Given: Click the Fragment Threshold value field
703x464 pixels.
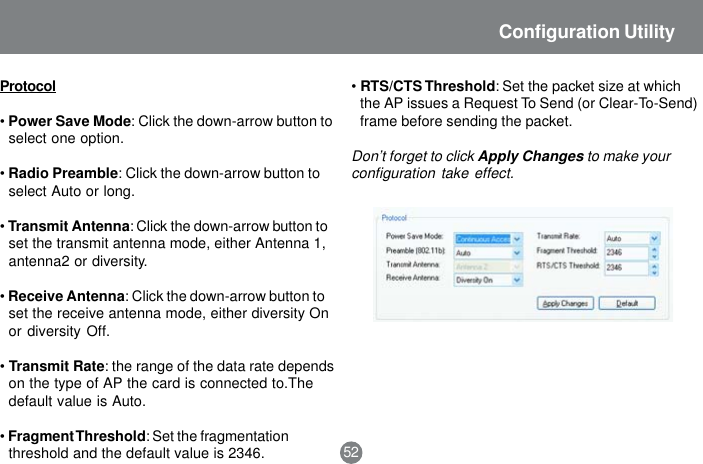Looking at the screenshot, I should coord(627,253).
